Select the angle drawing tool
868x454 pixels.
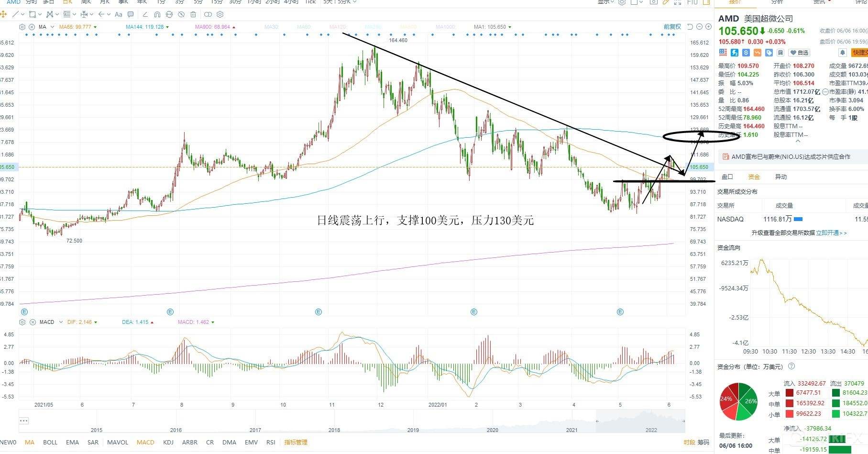pyautogui.click(x=145, y=14)
